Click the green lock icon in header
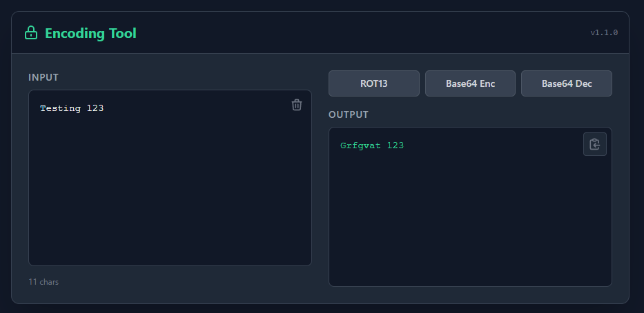Screen dimensions: 644x313 30,33
